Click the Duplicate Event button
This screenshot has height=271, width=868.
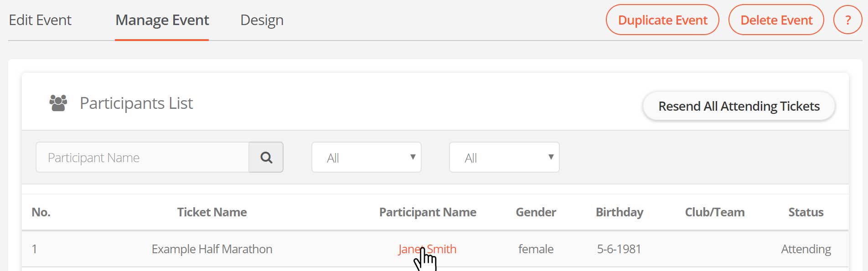point(662,20)
